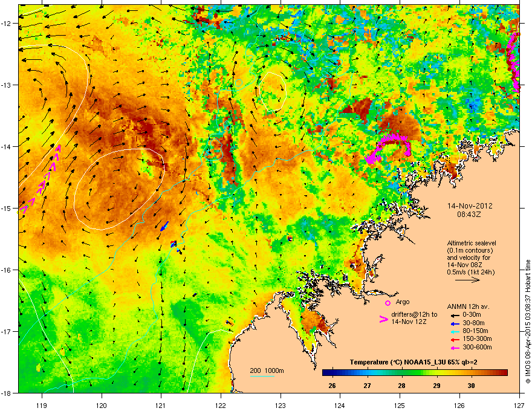Click the time text 08:43Z
Viewport: 532px width, 411px height.
[469, 215]
